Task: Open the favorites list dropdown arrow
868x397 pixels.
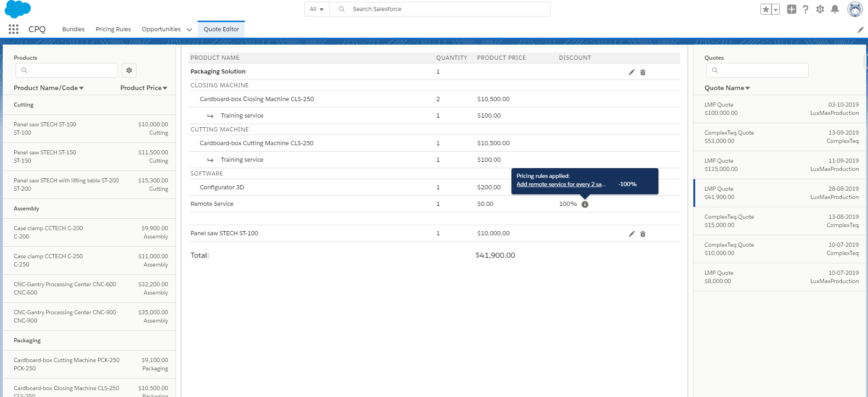Action: coord(776,9)
